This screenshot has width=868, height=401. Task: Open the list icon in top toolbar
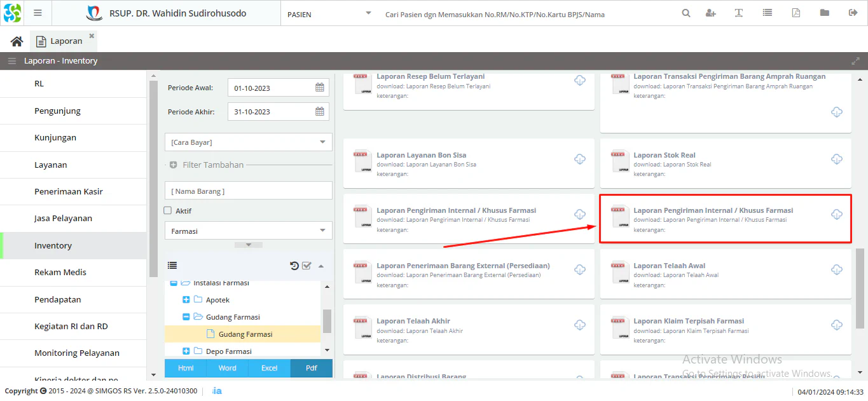768,13
